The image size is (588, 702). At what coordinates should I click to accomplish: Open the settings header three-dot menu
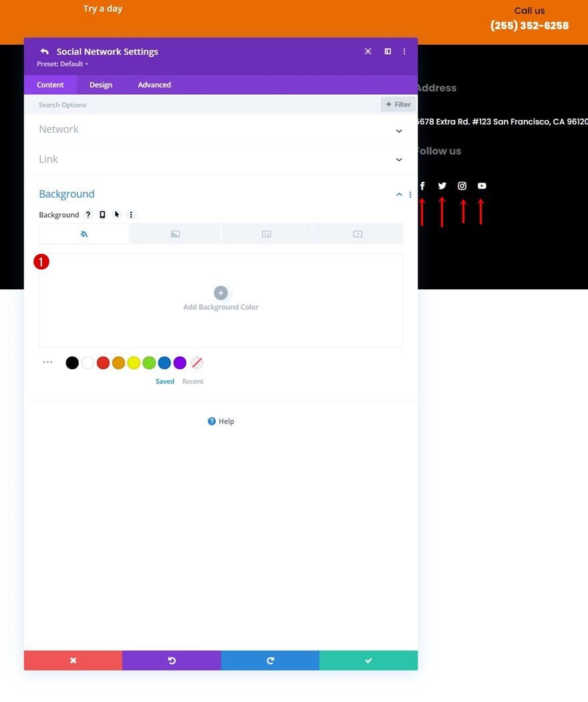tap(404, 51)
